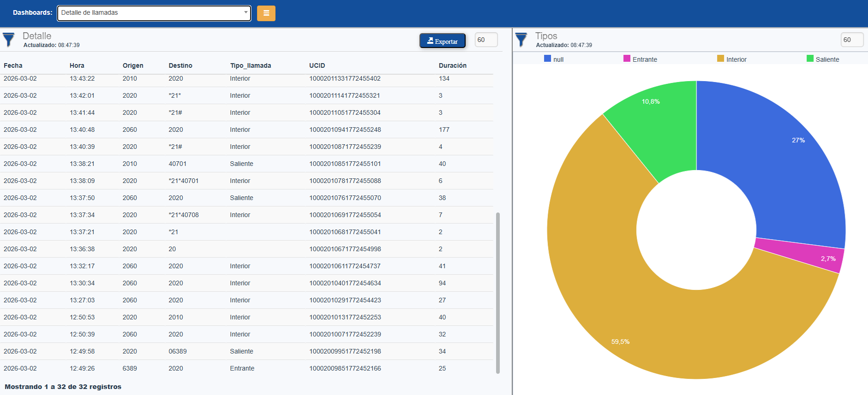Export call details with Exportar button
Screen dimensions: 868x395
[x=442, y=41]
